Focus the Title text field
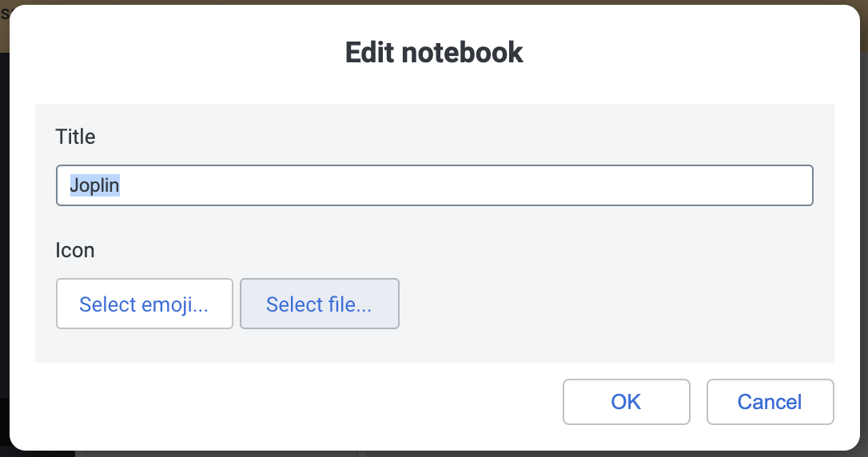868x457 pixels. pyautogui.click(x=435, y=185)
